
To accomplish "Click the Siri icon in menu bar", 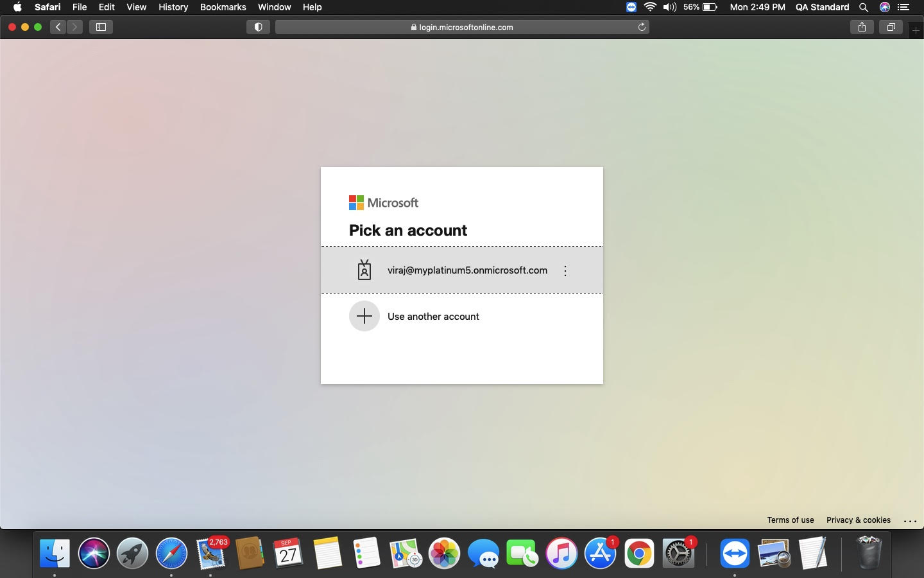I will 884,7.
